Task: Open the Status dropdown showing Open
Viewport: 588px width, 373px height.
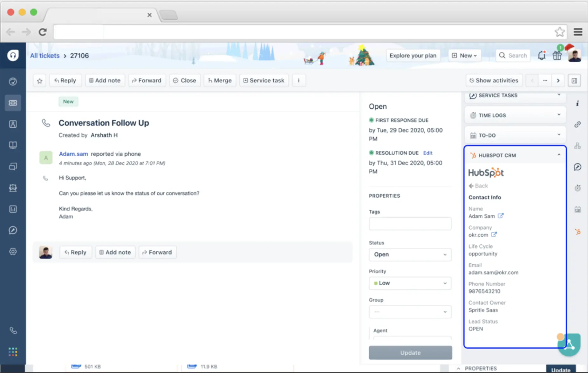Action: [410, 254]
